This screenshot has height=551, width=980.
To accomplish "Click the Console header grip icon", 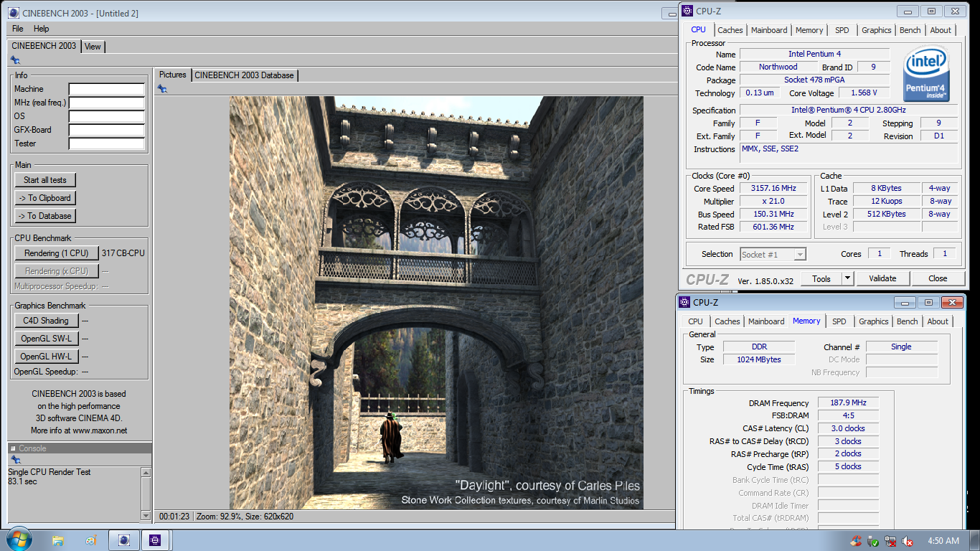I will (x=13, y=448).
